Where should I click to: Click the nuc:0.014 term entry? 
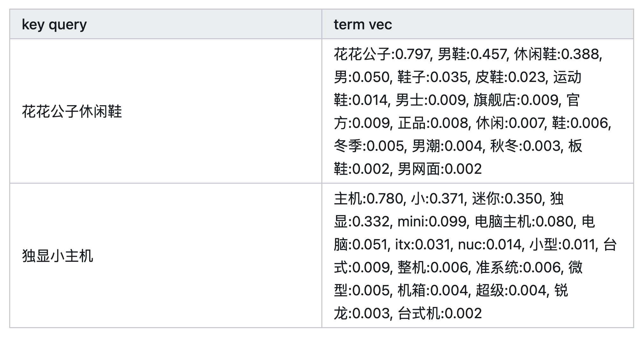click(x=490, y=245)
